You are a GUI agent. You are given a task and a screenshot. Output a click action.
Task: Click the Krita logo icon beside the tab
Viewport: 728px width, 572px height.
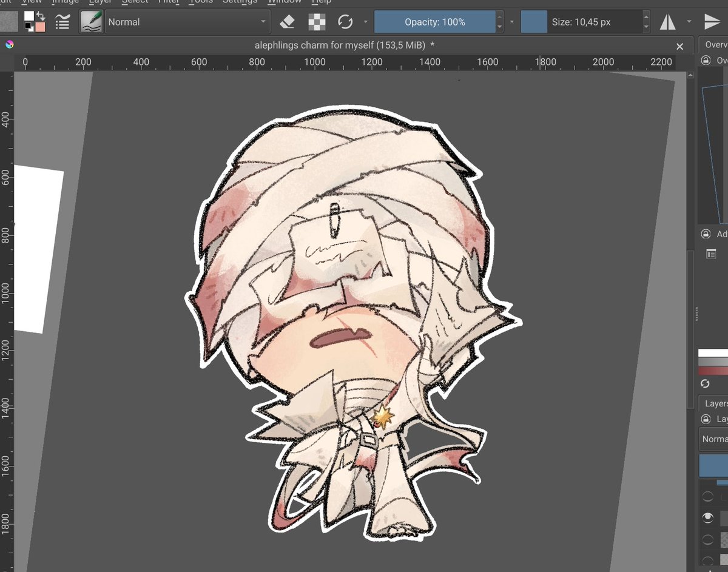click(9, 44)
